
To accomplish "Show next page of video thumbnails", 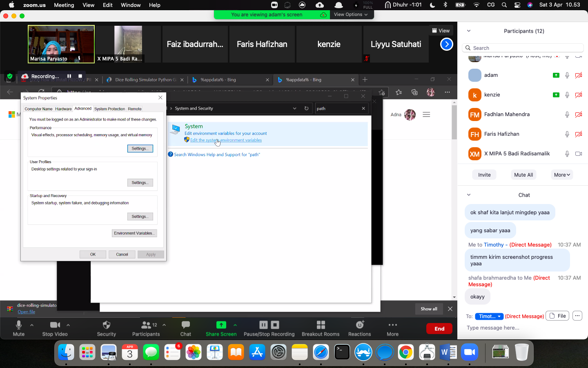I will (447, 44).
